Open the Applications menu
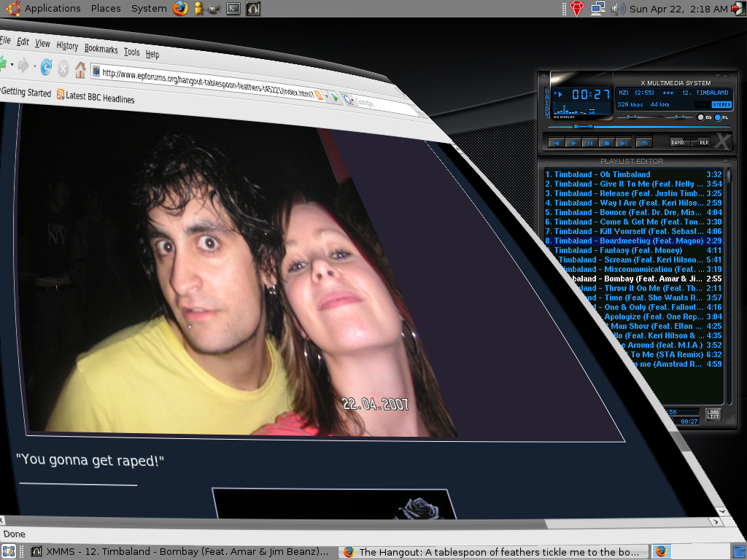 (53, 9)
